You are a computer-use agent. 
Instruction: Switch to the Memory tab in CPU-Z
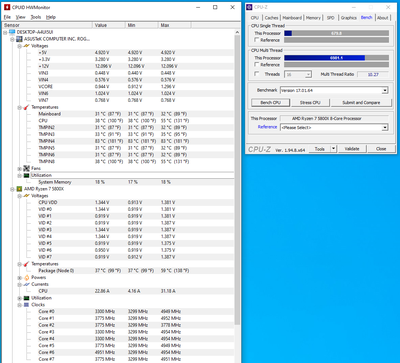tap(313, 18)
